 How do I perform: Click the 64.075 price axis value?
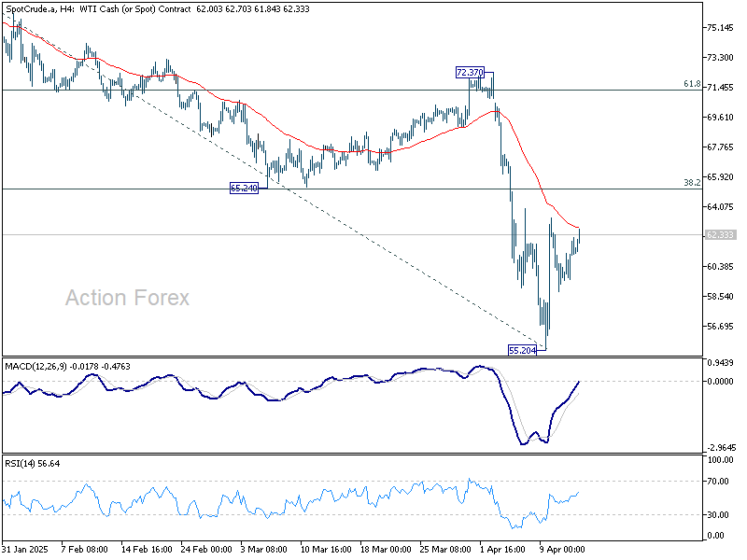(720, 206)
